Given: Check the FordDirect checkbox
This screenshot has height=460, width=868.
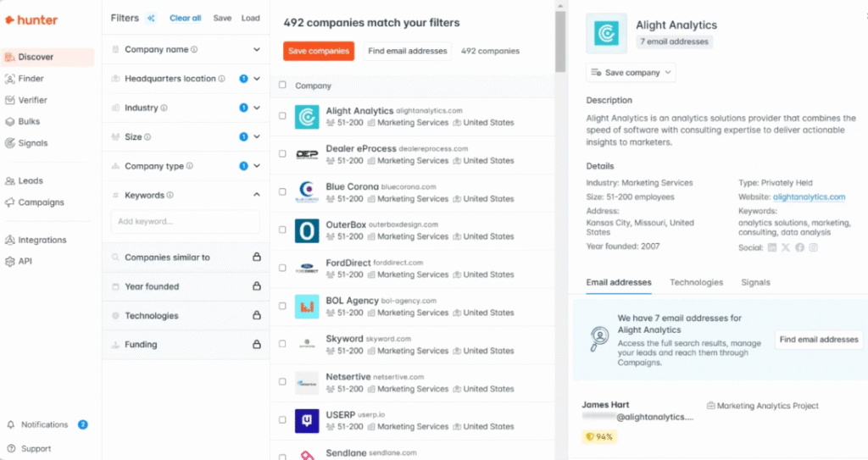Looking at the screenshot, I should (282, 268).
